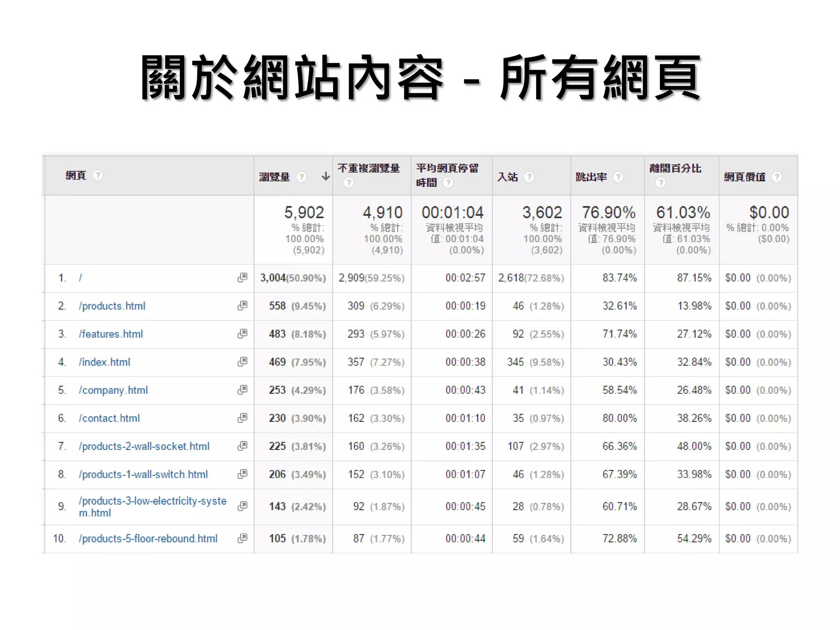
Task: Open /products-3-low-electricity-system.html link
Action: [x=152, y=501]
